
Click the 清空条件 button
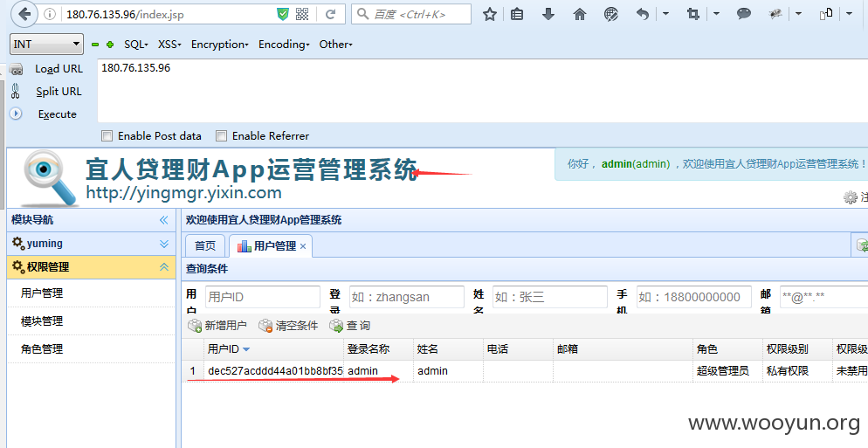(288, 326)
